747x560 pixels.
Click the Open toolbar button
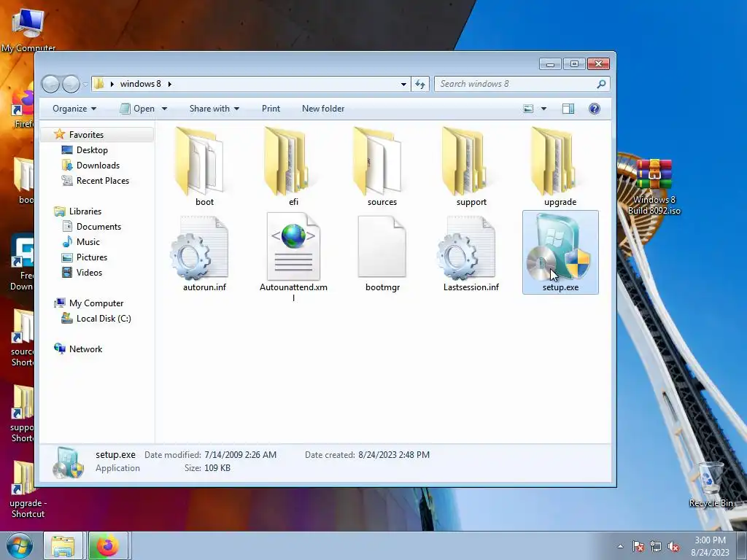[137, 109]
